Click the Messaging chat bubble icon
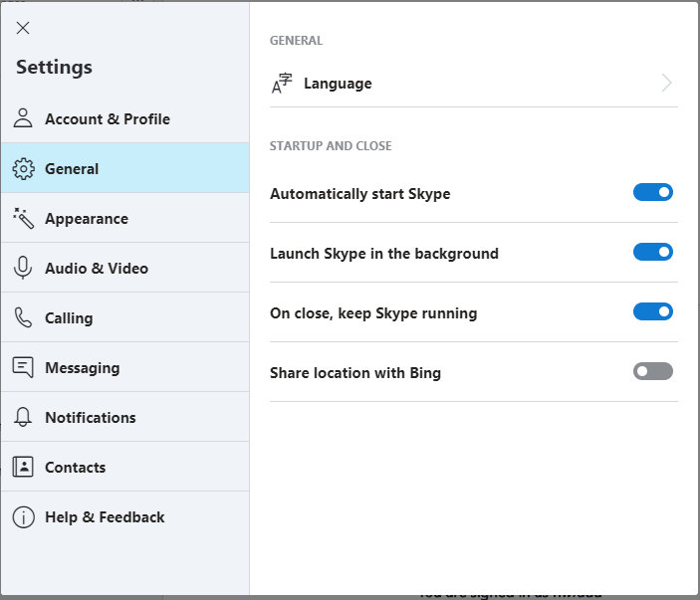 coord(23,367)
